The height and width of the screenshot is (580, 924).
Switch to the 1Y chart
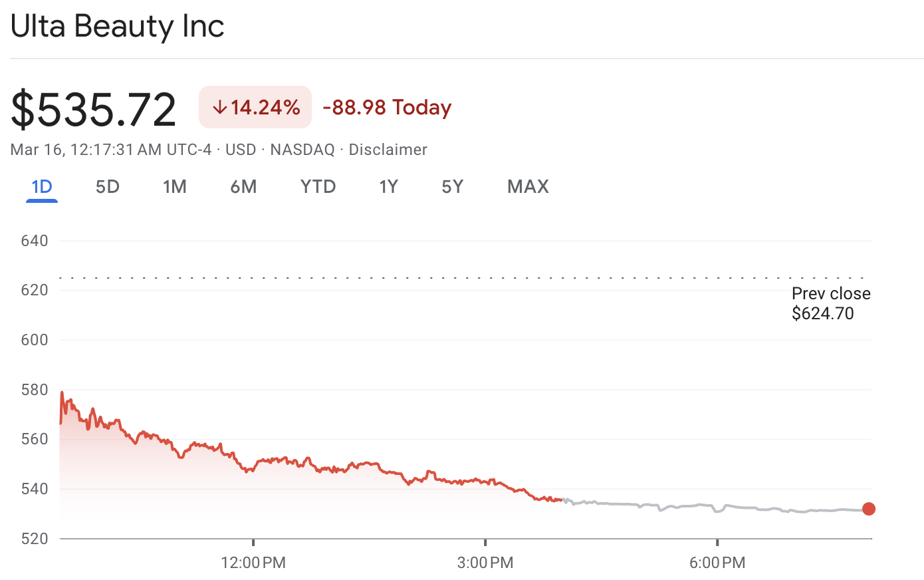coord(389,187)
